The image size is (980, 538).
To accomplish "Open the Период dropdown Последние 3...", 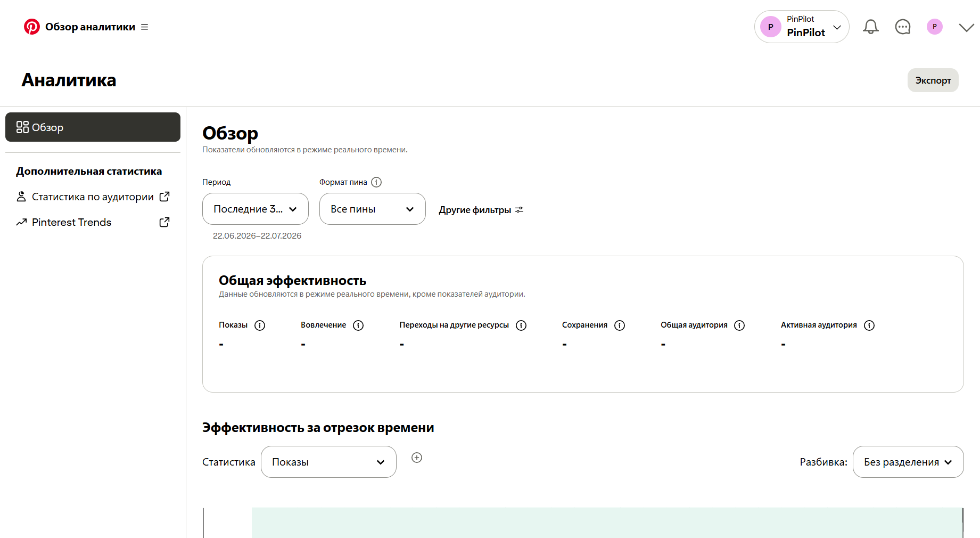I will (x=256, y=209).
